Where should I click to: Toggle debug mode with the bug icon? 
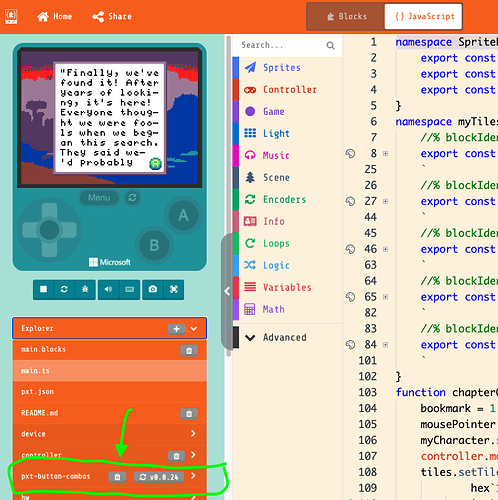point(85,289)
